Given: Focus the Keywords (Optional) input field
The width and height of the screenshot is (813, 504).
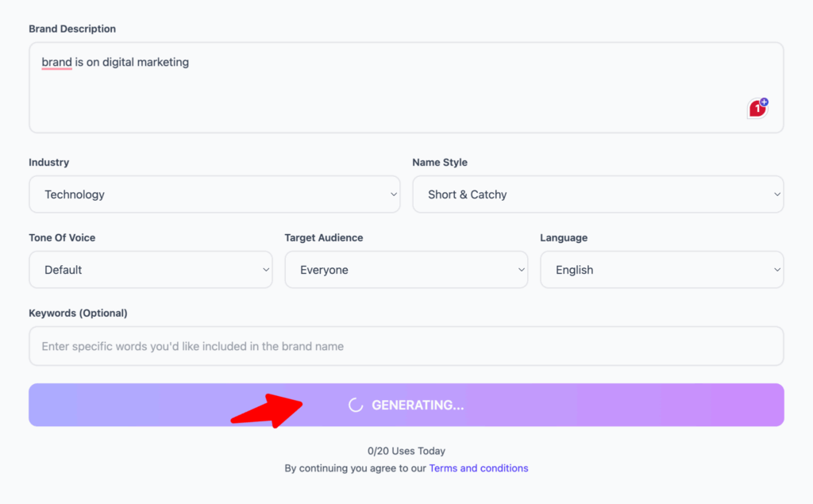Looking at the screenshot, I should point(406,346).
